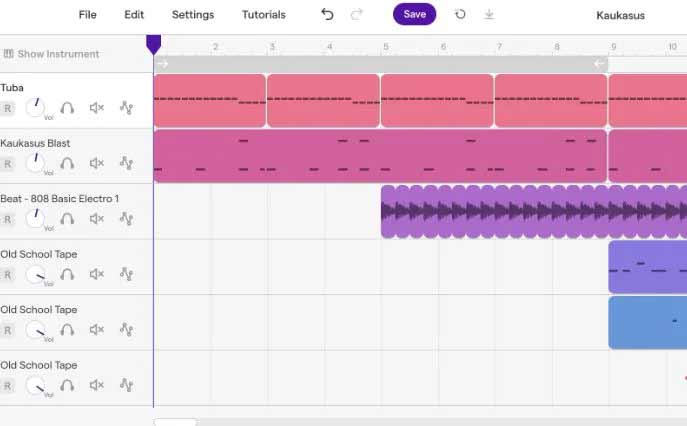The height and width of the screenshot is (426, 687).
Task: Click the Tuba track volume knob
Action: [x=35, y=107]
